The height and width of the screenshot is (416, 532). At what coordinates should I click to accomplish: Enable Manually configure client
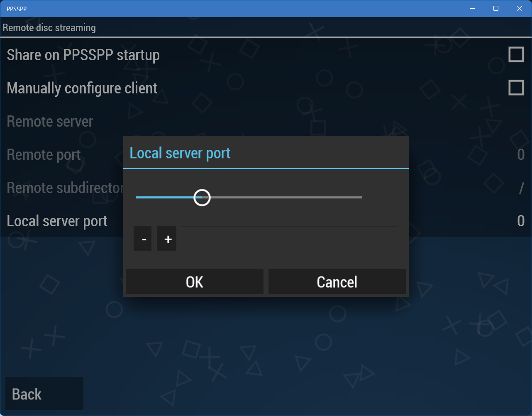point(517,88)
